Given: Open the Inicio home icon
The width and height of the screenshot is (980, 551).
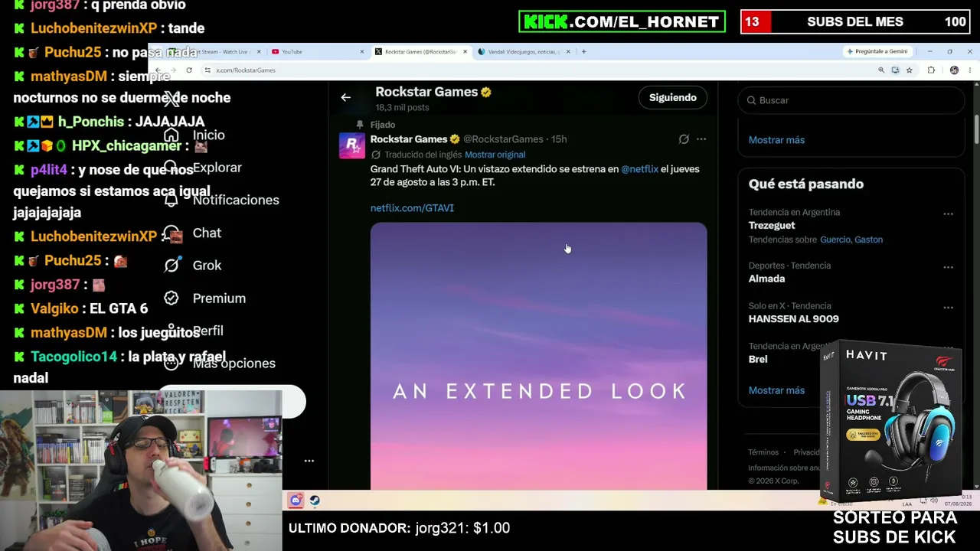Looking at the screenshot, I should [x=171, y=135].
